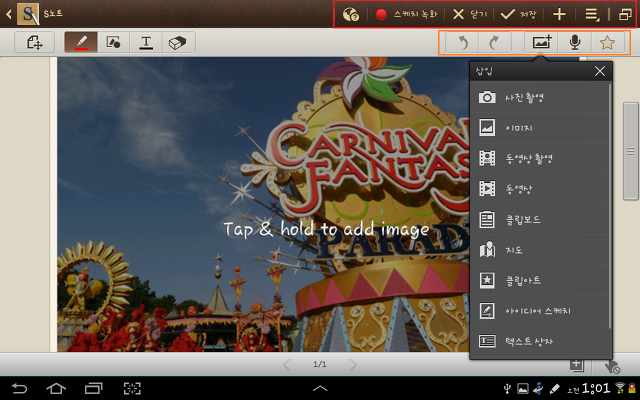Click the S노트 title text
This screenshot has width=640, height=400.
pos(53,14)
